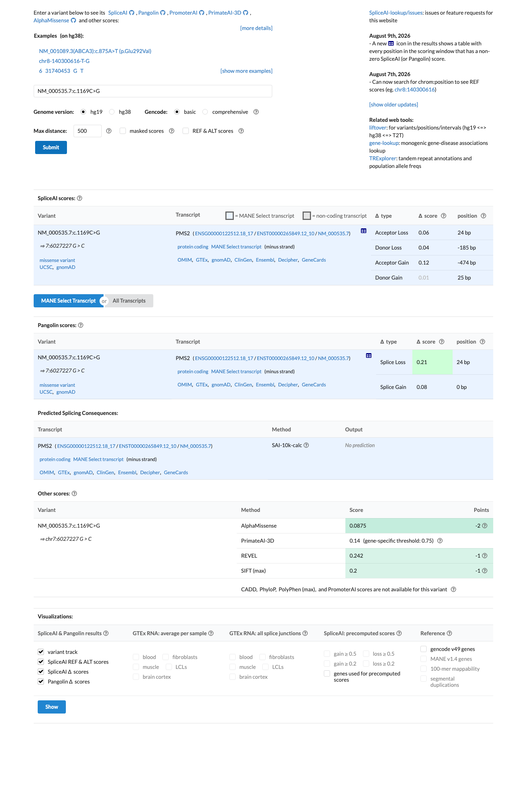Select the comprehensive Gencode option
The image size is (532, 805).
pyautogui.click(x=205, y=112)
